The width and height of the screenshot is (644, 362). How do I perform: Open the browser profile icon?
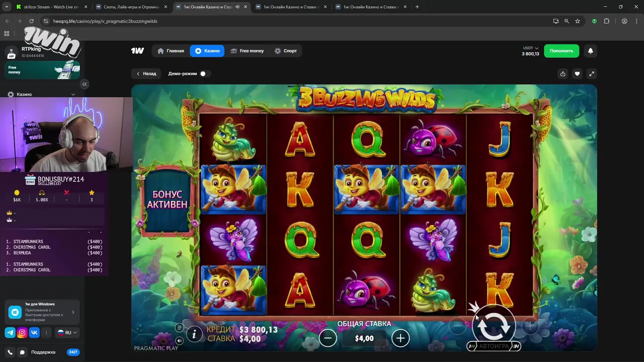coord(624,21)
